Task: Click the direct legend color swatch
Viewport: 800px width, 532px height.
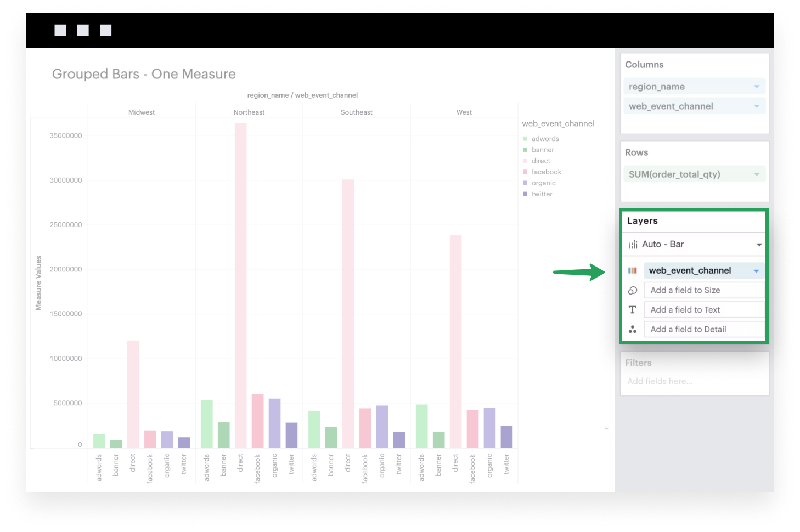Action: coord(525,161)
